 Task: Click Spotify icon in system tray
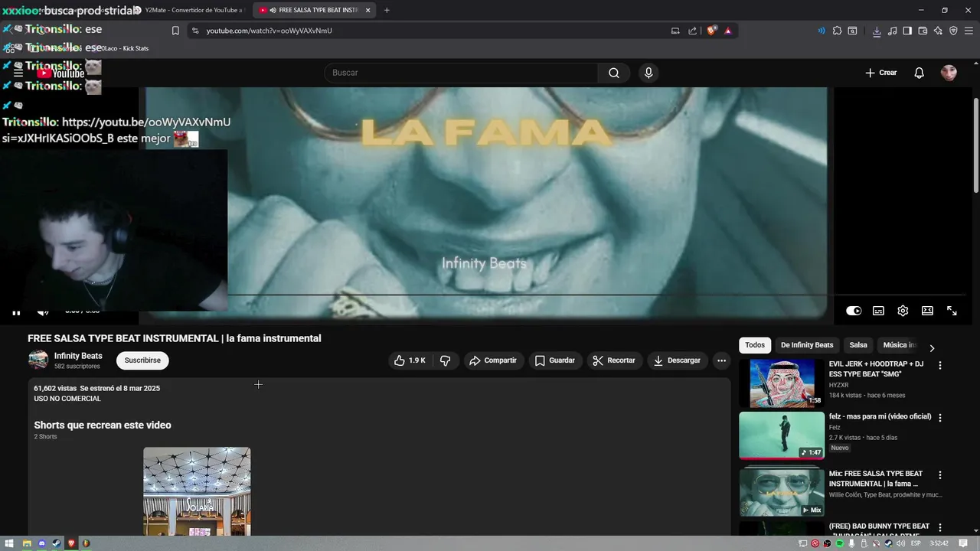pyautogui.click(x=840, y=543)
